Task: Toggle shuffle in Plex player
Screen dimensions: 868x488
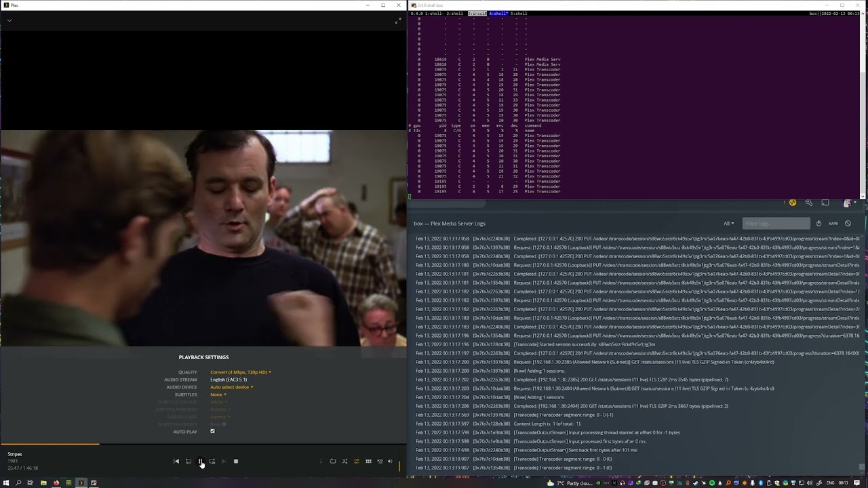Action: point(344,462)
